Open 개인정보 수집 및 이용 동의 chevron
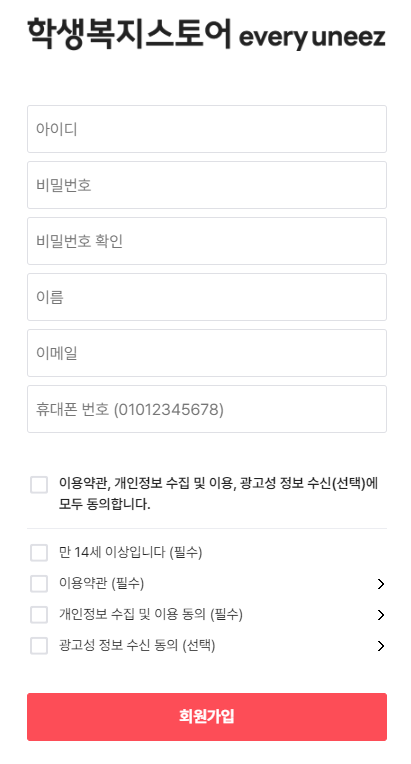This screenshot has width=411, height=764. [x=381, y=615]
